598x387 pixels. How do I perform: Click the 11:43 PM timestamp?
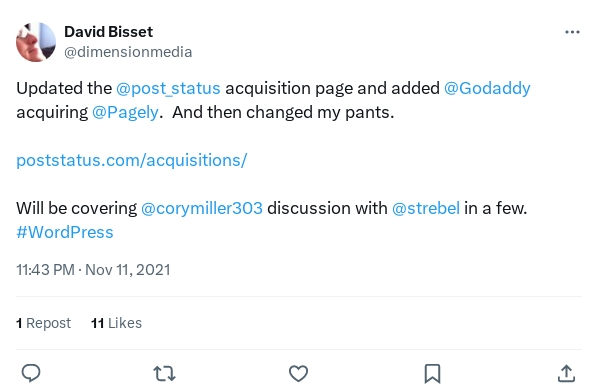tap(45, 270)
